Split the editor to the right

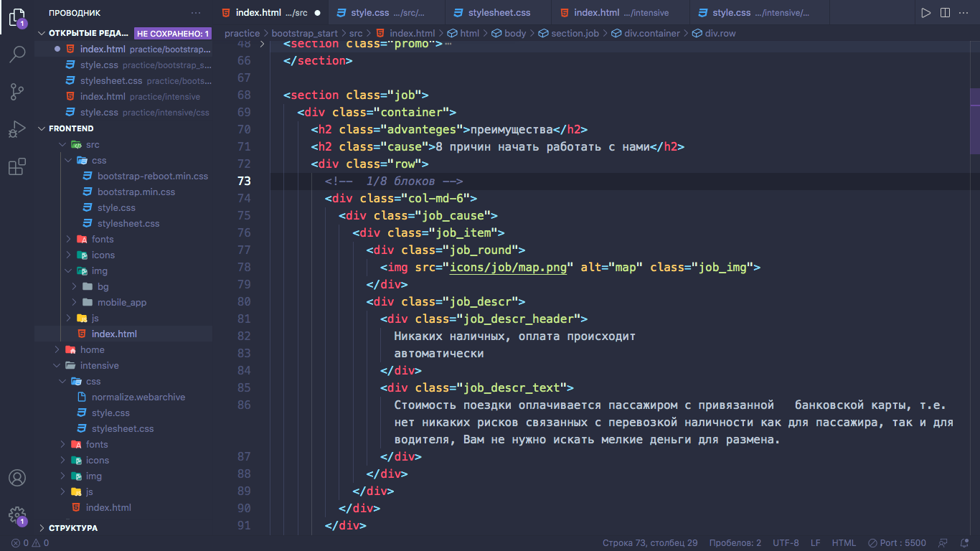(x=945, y=13)
